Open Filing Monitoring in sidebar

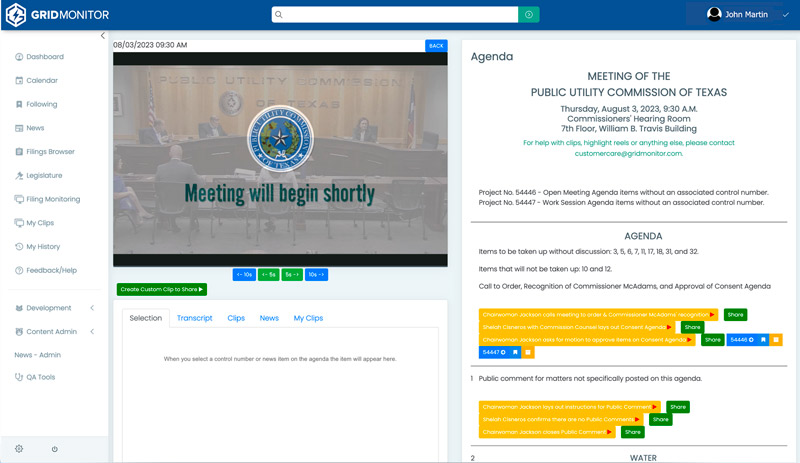pyautogui.click(x=47, y=199)
